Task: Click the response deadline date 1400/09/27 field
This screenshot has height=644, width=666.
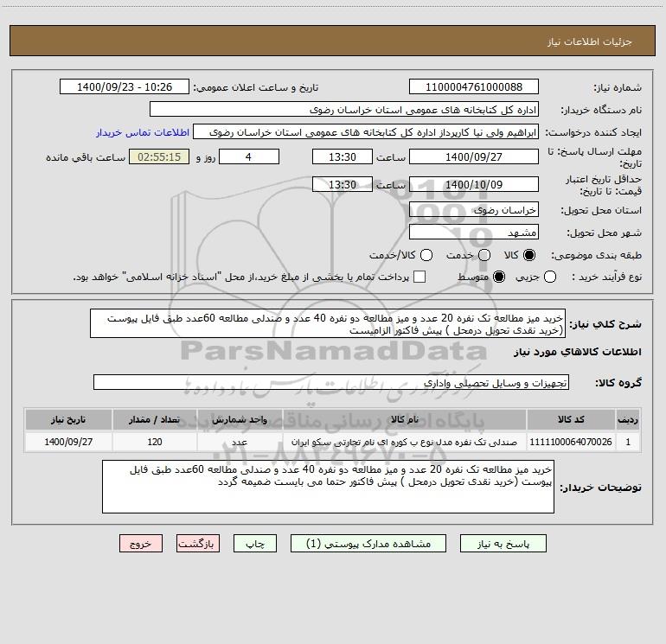Action: pos(474,156)
